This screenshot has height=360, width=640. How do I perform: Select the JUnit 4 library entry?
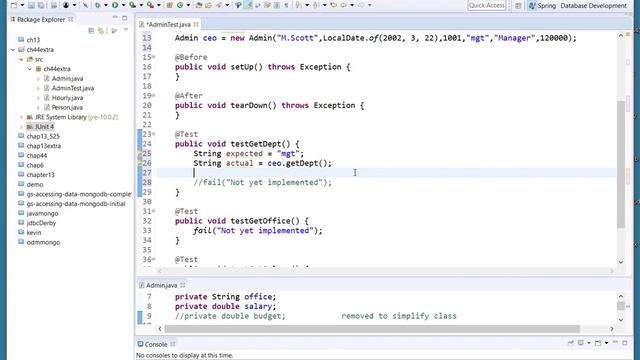pyautogui.click(x=44, y=127)
